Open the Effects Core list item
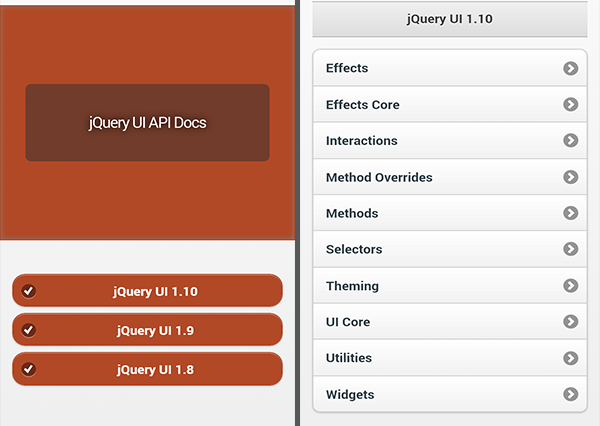This screenshot has width=600, height=426. pos(450,104)
